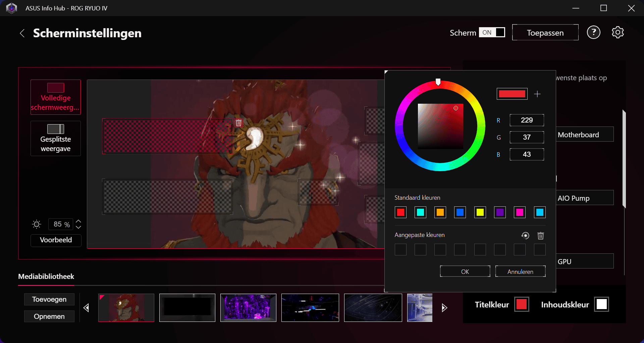Viewport: 644px width, 343px height.
Task: Open the settings gear icon
Action: pos(618,33)
